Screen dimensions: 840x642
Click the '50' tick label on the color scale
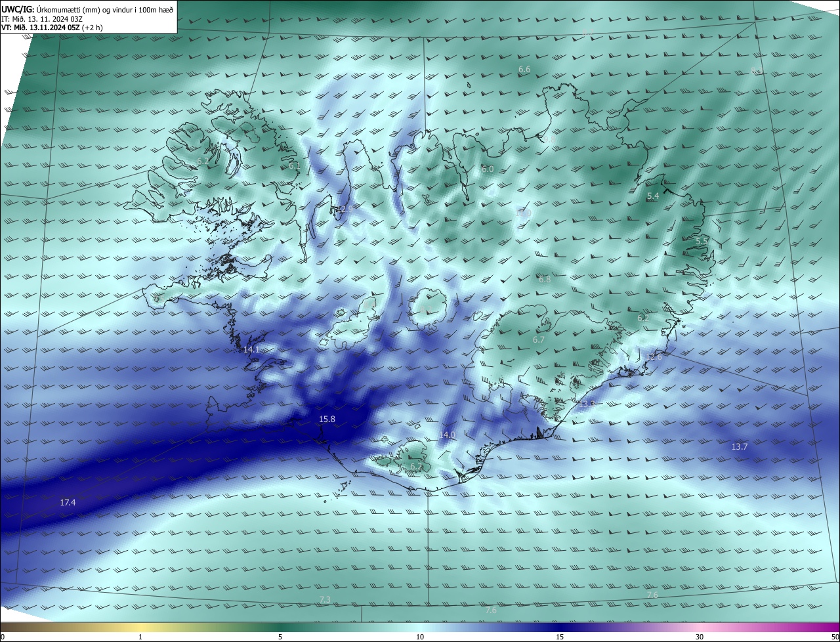point(835,637)
